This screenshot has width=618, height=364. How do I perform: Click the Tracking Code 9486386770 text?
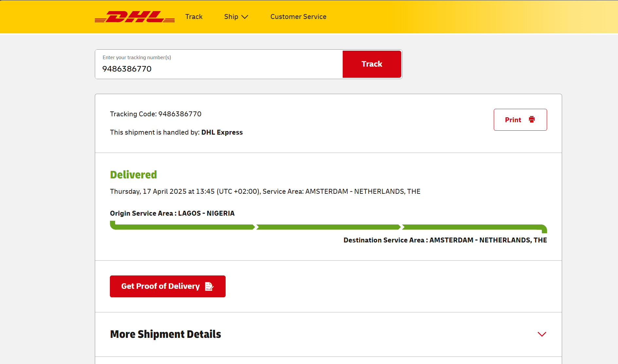pyautogui.click(x=156, y=114)
